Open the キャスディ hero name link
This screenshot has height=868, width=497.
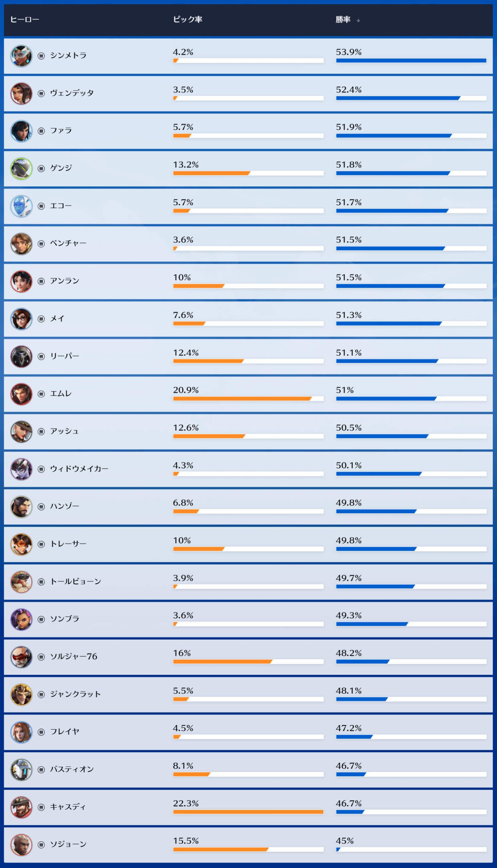tap(68, 807)
